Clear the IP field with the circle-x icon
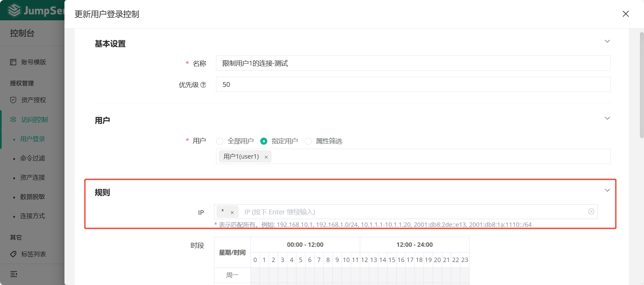This screenshot has width=644, height=285. 591,212
